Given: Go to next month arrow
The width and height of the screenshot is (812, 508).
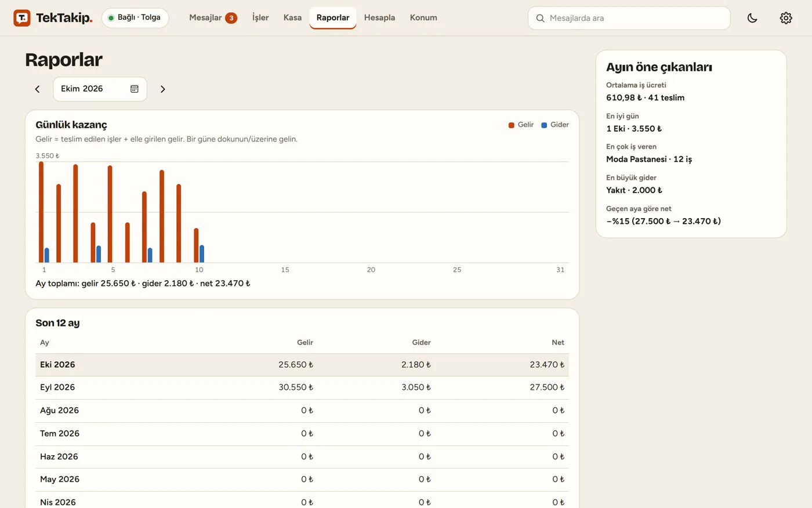Looking at the screenshot, I should (163, 89).
